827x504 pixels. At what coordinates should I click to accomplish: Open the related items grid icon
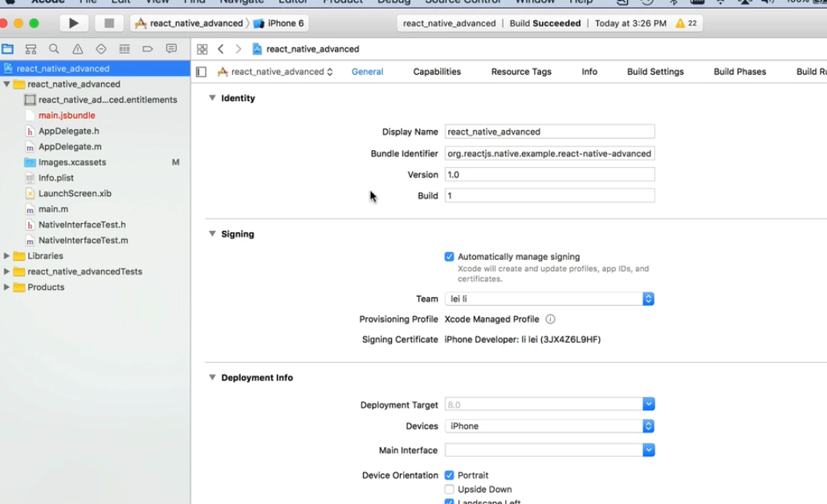point(202,49)
